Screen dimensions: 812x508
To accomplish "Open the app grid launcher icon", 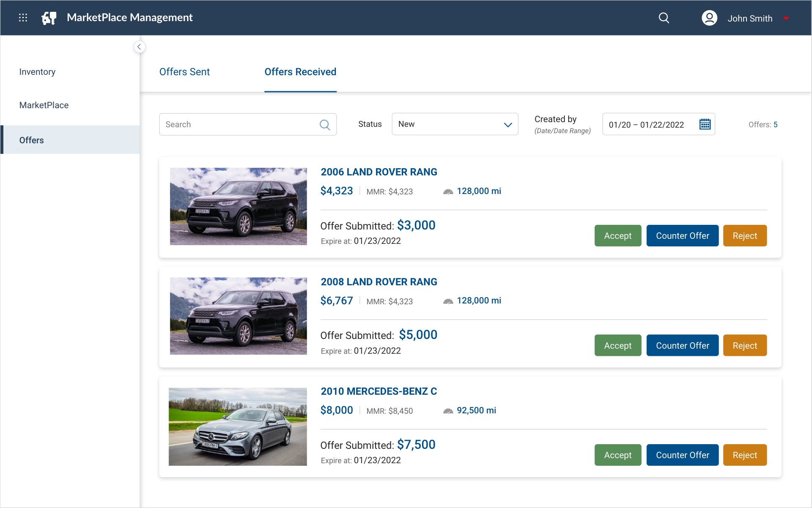I will coord(23,18).
